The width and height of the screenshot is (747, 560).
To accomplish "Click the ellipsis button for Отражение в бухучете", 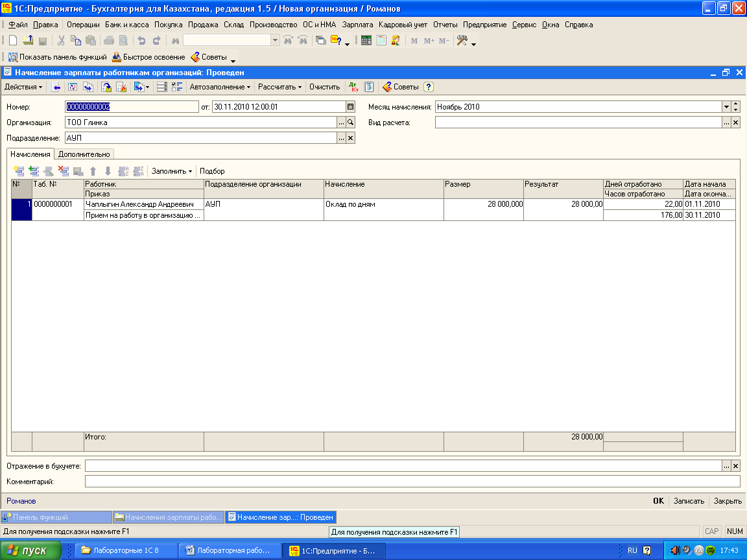I will pyautogui.click(x=726, y=466).
